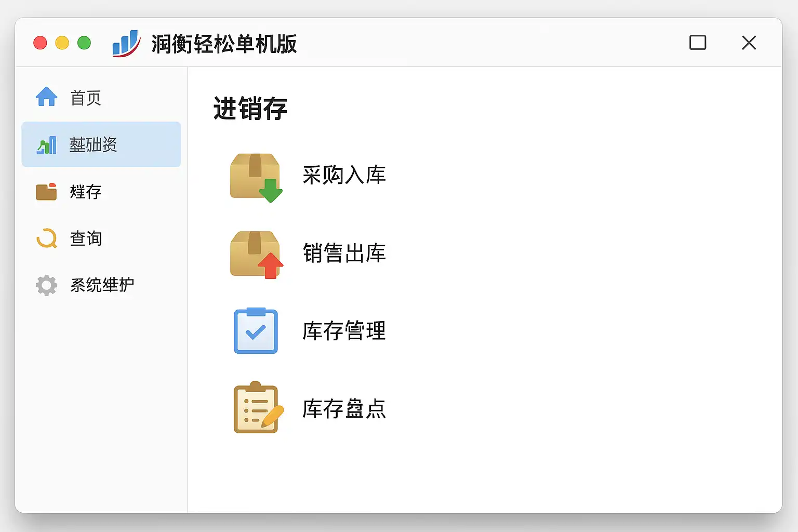The width and height of the screenshot is (798, 532).
Task: Click the brown folder icon in the sidebar
Action: (x=46, y=192)
